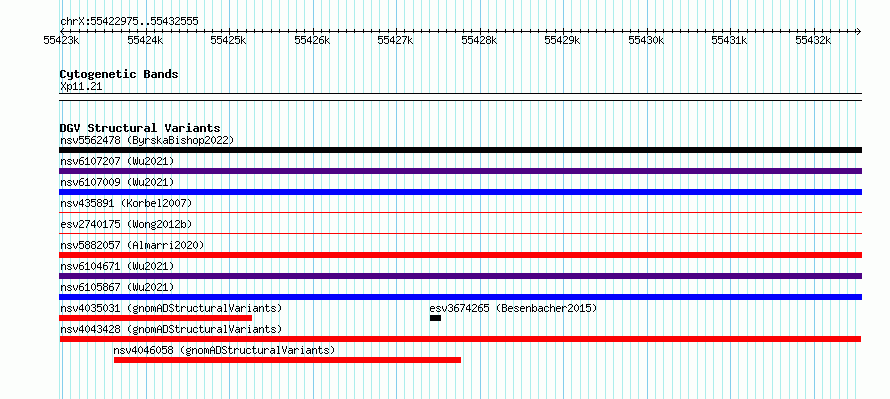
Task: Select the nsv6104671 (Wu2021) label
Action: 117,266
